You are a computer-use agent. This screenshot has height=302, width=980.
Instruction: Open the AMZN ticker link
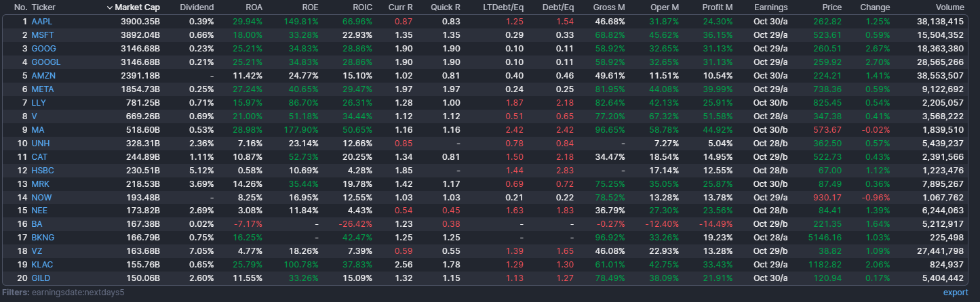pos(43,75)
